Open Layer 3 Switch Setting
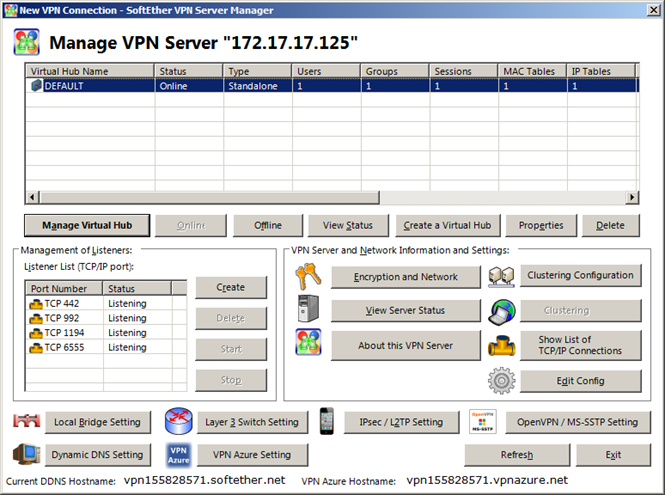Image resolution: width=665 pixels, height=495 pixels. [252, 422]
